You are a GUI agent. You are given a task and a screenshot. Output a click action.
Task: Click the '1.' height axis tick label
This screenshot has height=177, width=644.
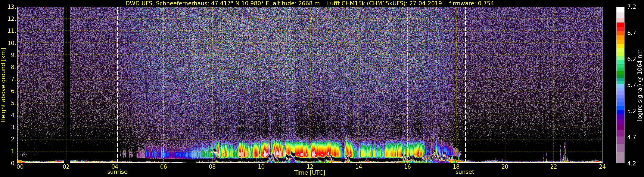point(13,151)
